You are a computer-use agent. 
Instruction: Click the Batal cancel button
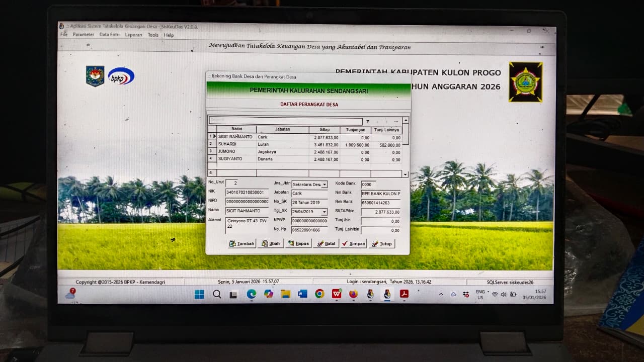[326, 244]
